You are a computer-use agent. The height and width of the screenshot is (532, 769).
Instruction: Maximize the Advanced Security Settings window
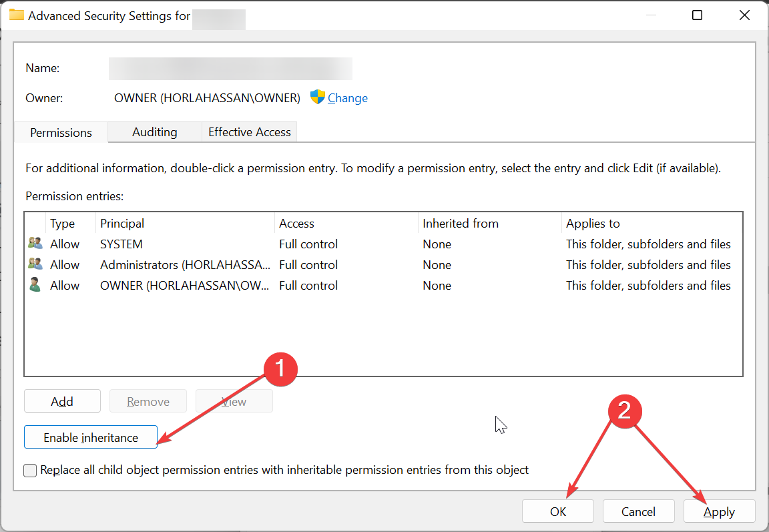click(697, 15)
